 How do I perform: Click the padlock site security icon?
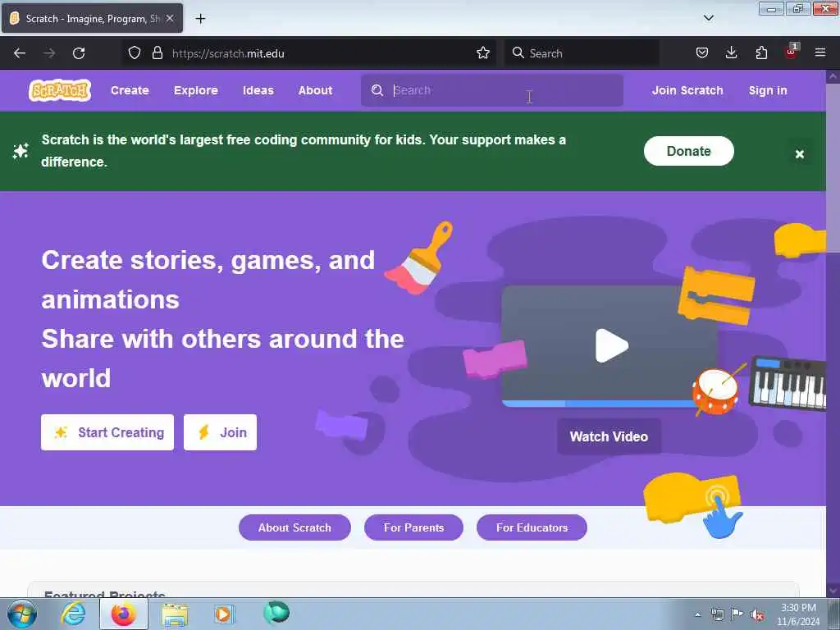click(157, 53)
